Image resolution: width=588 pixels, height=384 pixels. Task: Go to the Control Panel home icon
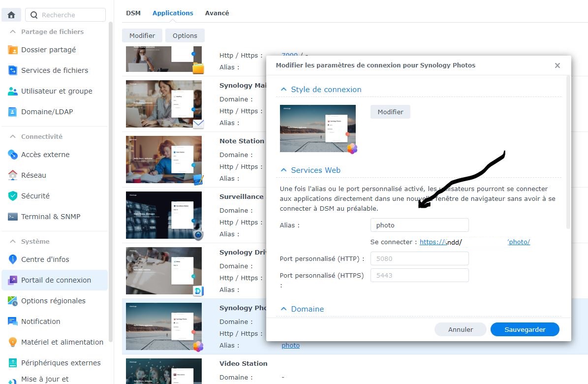[x=11, y=15]
